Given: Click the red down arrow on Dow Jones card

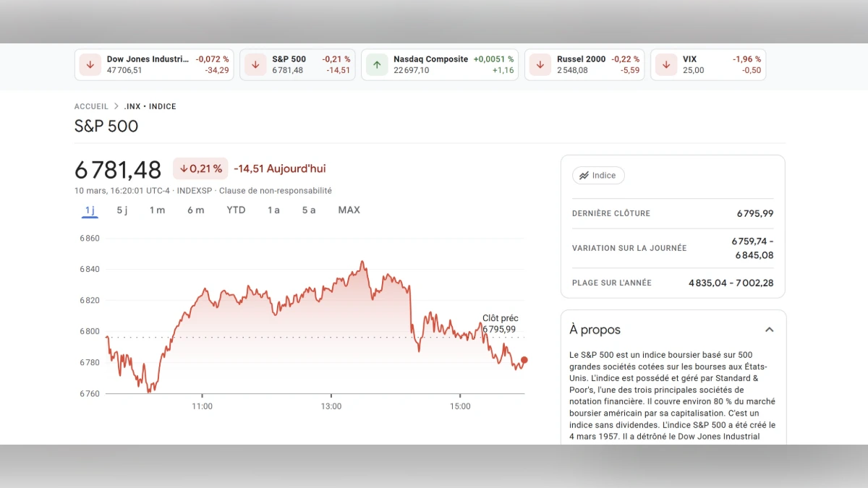Looking at the screenshot, I should pyautogui.click(x=90, y=64).
